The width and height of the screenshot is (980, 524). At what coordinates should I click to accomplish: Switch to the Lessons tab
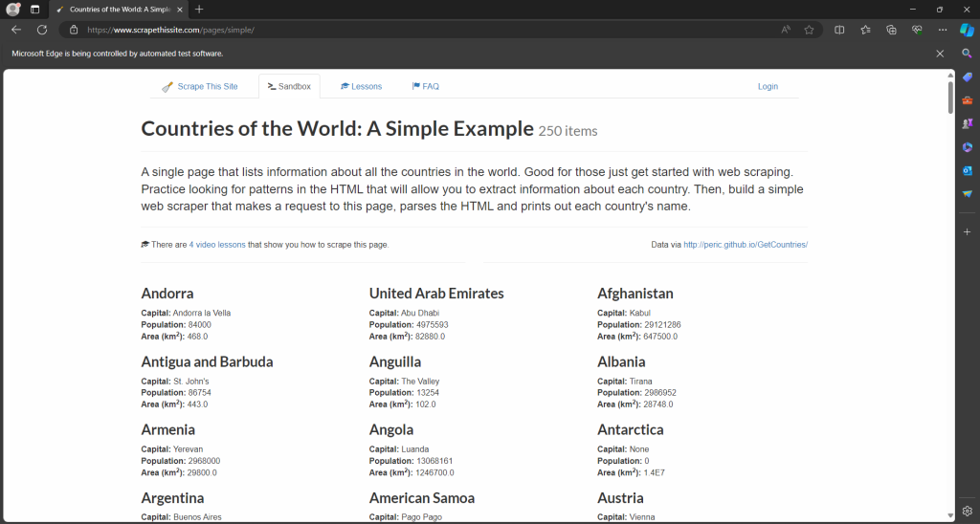point(361,86)
